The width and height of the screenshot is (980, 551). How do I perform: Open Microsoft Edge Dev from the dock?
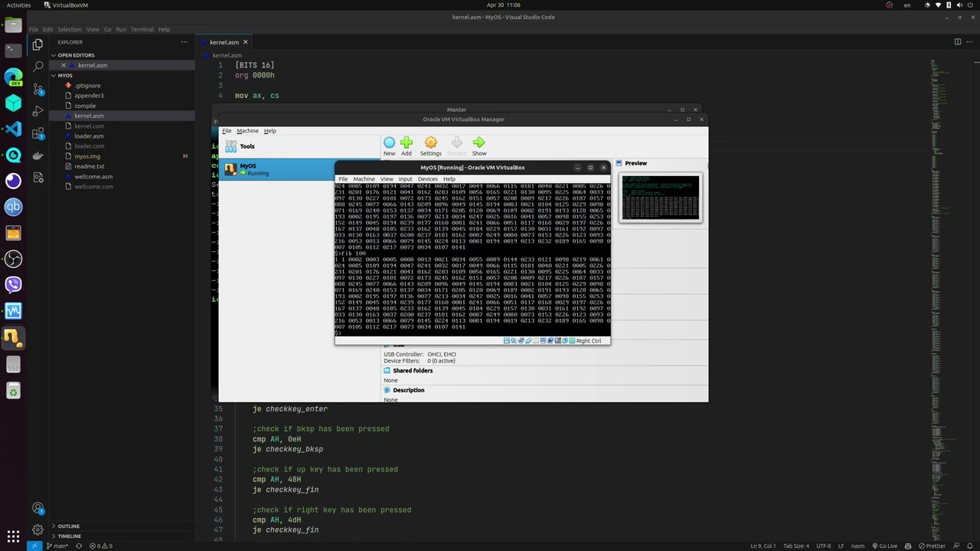13,77
